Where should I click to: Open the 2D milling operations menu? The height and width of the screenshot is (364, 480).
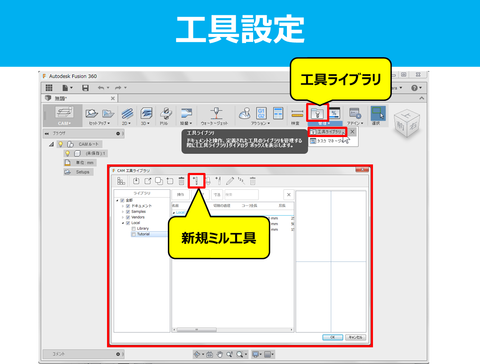click(127, 116)
